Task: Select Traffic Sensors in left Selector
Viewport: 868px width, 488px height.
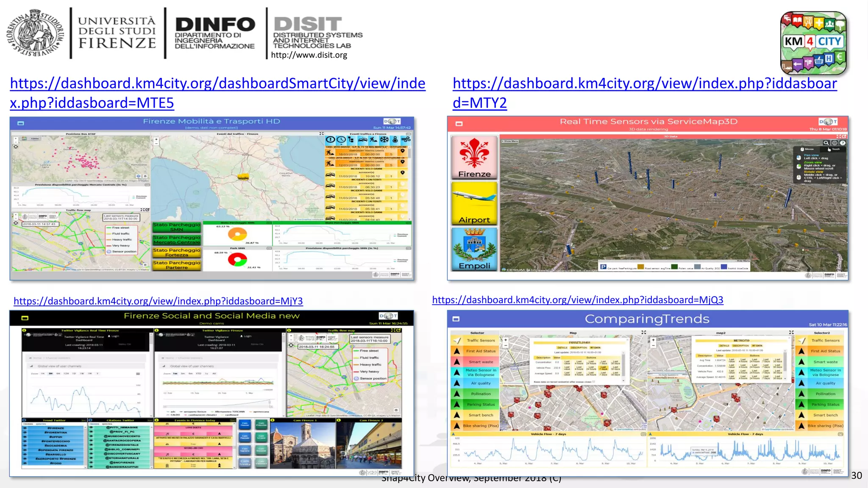Action: [x=475, y=341]
